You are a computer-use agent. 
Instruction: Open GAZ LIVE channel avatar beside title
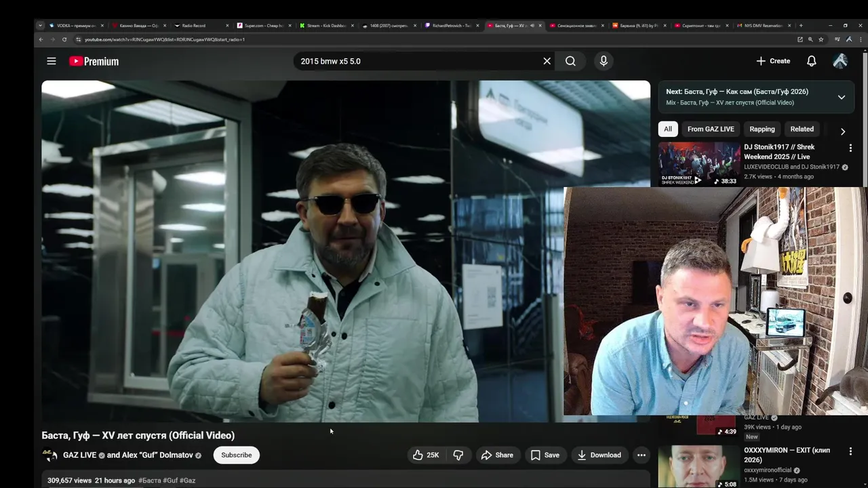click(x=50, y=455)
